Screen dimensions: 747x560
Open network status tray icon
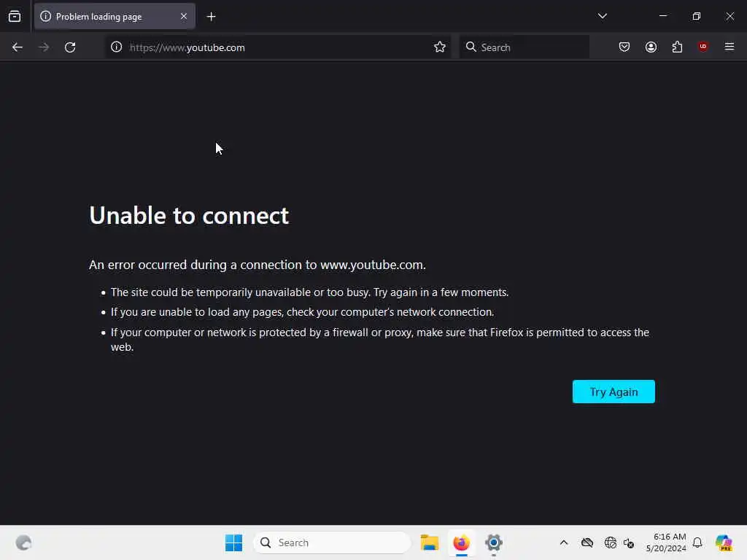point(610,542)
